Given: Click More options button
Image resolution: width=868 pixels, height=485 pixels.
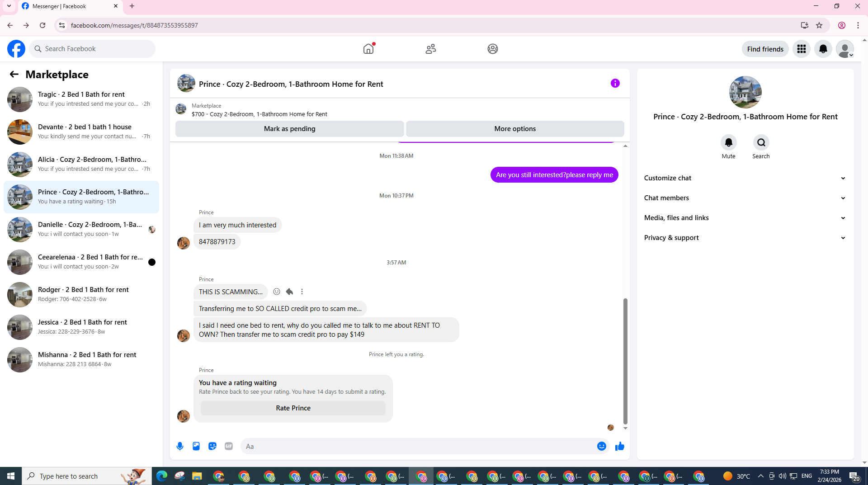Looking at the screenshot, I should (x=515, y=129).
